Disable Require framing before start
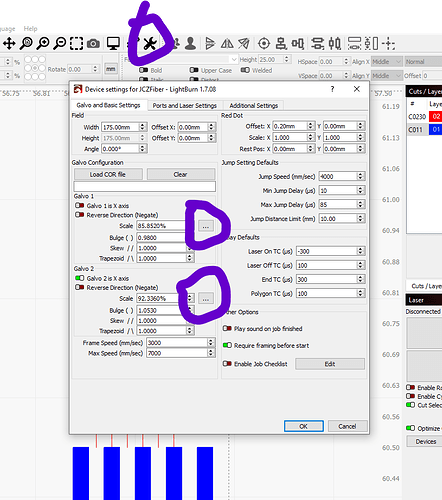This screenshot has height=500, width=442. (227, 345)
